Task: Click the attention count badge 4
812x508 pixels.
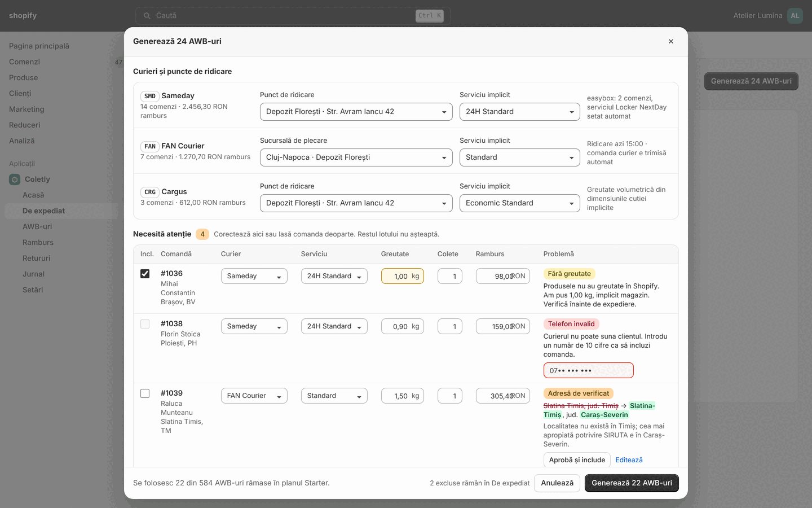Action: point(202,234)
